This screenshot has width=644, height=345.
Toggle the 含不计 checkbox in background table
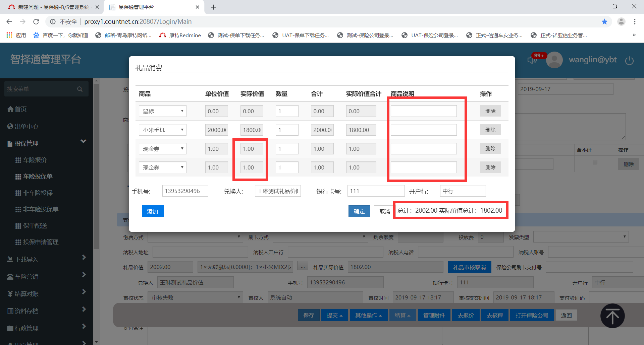point(595,162)
